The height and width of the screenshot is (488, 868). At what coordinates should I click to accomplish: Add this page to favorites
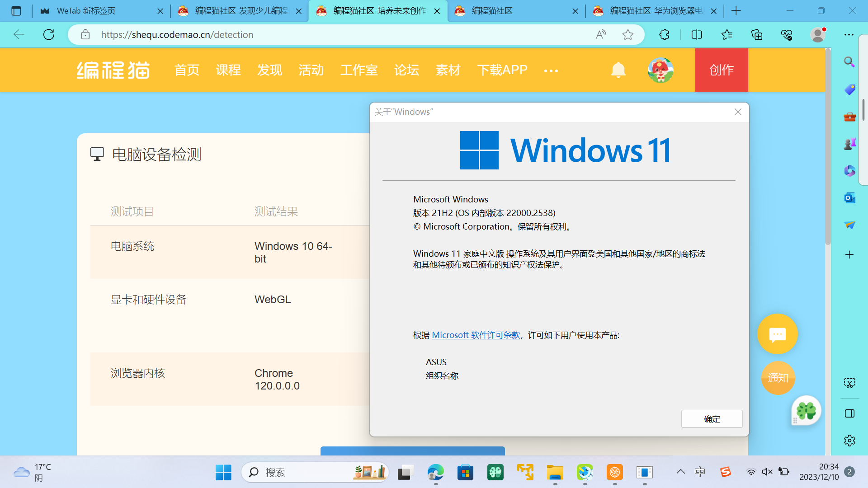pyautogui.click(x=628, y=35)
